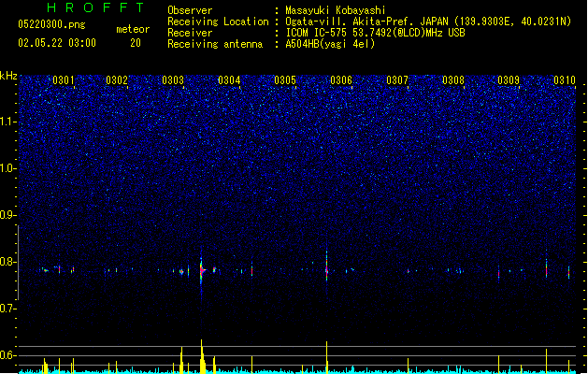Click the meteor count value 20
Image resolution: width=588 pixels, height=374 pixels.
click(136, 43)
